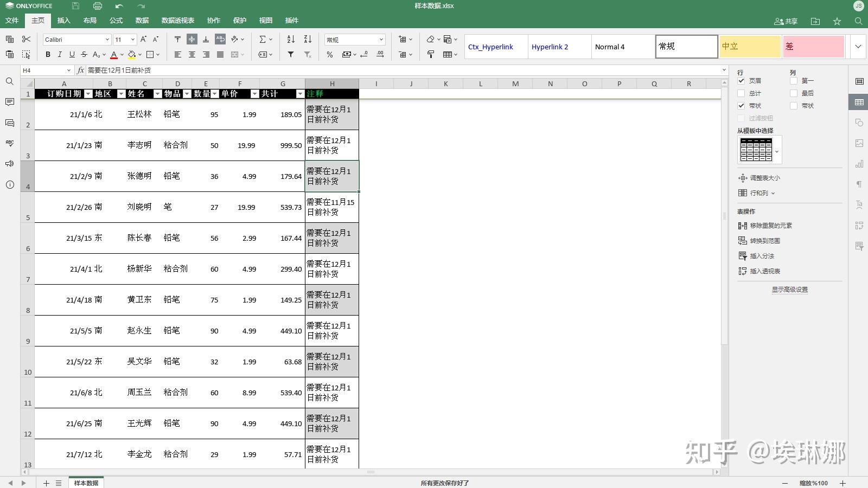Open chart settings in right sidebar

pyautogui.click(x=859, y=164)
